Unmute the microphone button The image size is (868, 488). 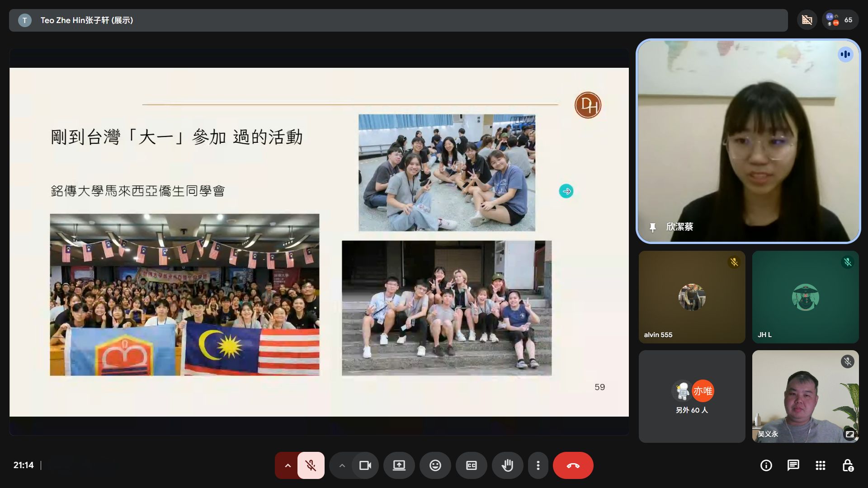(x=311, y=465)
